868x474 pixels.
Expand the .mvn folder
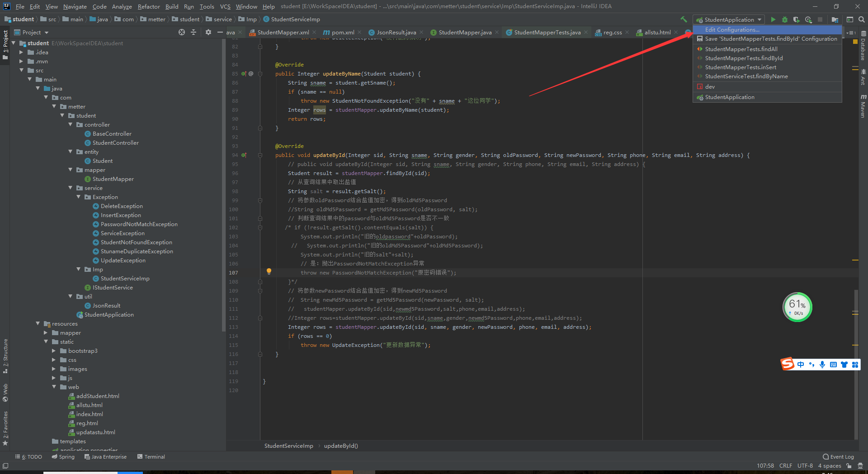[x=21, y=61]
